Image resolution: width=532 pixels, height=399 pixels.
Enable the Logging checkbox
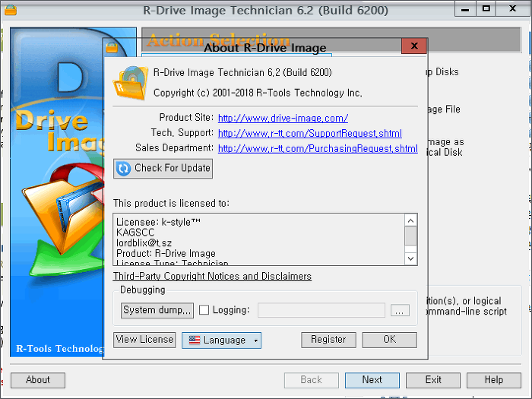click(x=204, y=310)
